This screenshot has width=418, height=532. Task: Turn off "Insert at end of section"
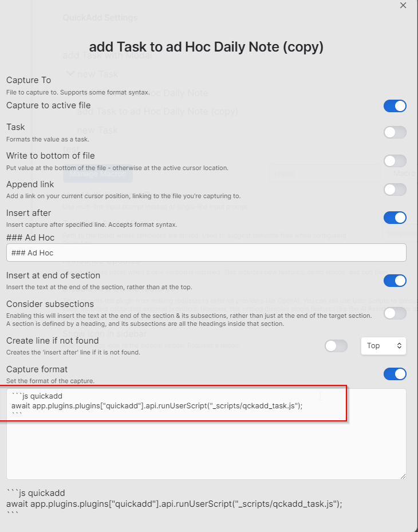[x=395, y=281]
